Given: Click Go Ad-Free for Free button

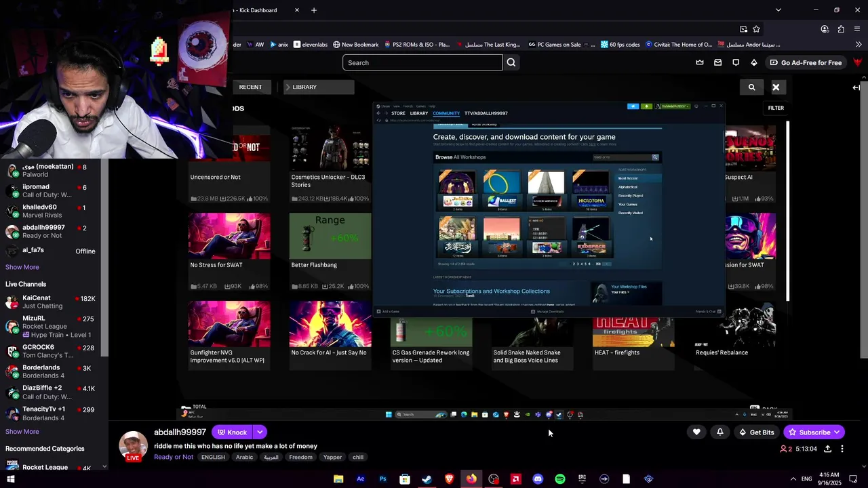Looking at the screenshot, I should point(806,62).
